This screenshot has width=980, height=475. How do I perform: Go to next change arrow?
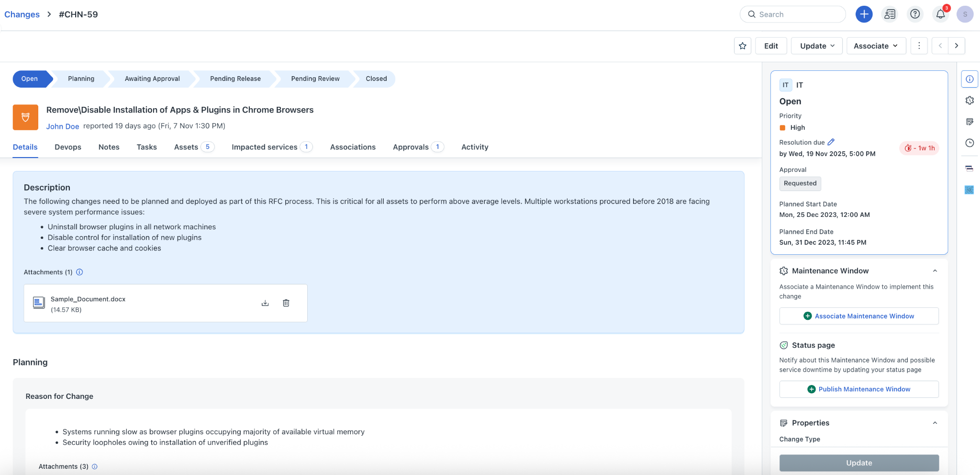point(957,46)
